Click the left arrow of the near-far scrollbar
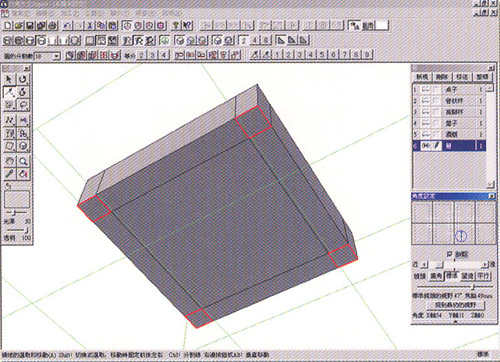This screenshot has width=500, height=362. coord(424,265)
